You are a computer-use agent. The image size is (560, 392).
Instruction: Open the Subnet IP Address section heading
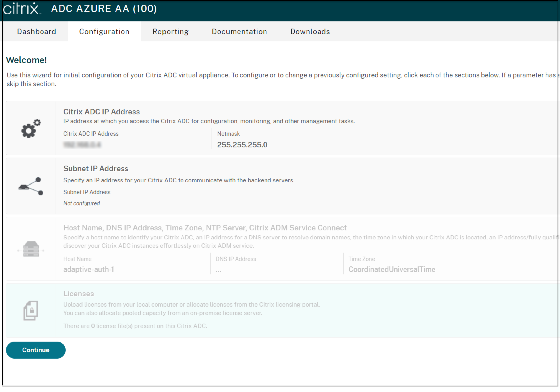coord(96,169)
